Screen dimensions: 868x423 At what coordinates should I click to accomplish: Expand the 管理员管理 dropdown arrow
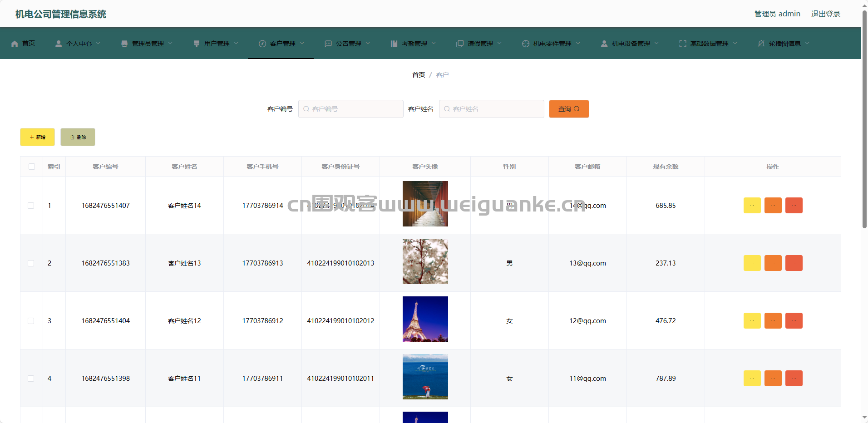coord(170,43)
